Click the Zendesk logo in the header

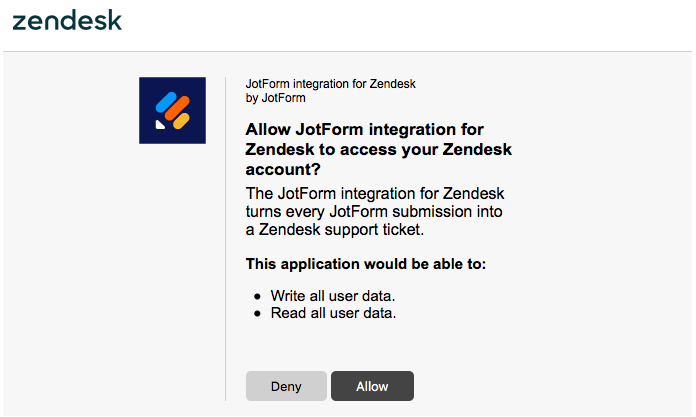click(x=67, y=21)
